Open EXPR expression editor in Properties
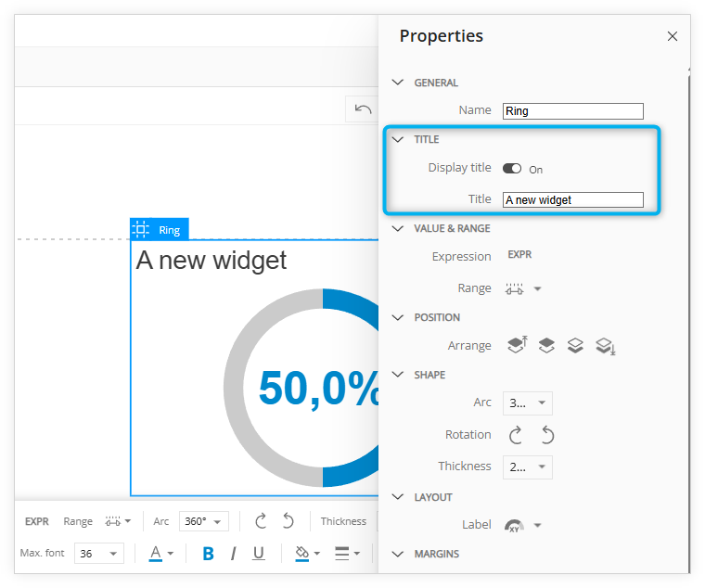 tap(519, 255)
